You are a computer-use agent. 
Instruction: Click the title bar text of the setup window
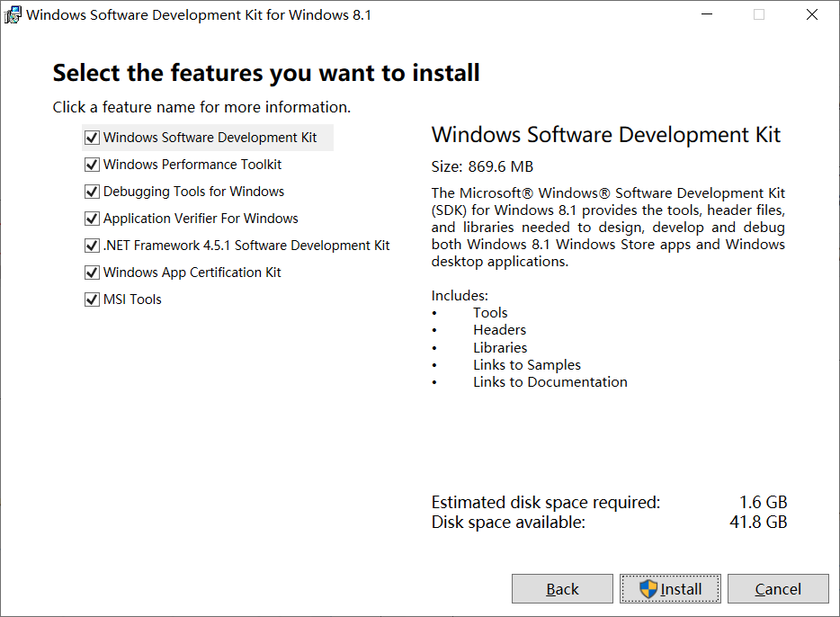pos(199,15)
